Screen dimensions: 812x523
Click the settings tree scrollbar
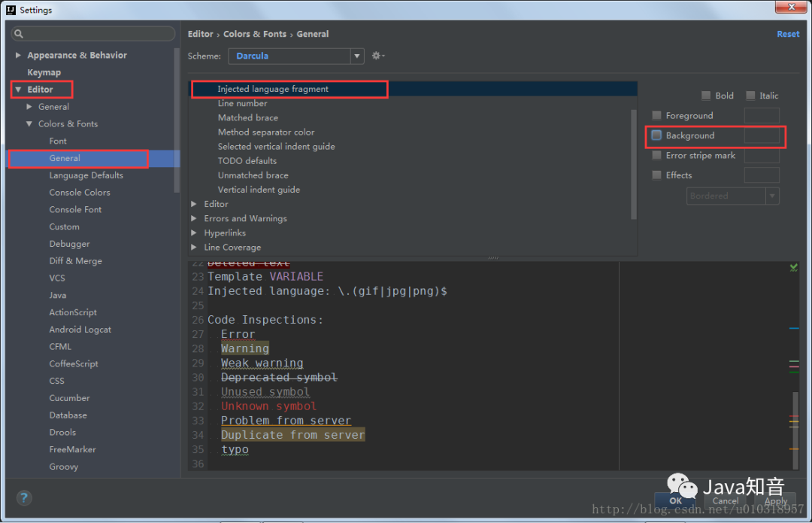coord(177,120)
